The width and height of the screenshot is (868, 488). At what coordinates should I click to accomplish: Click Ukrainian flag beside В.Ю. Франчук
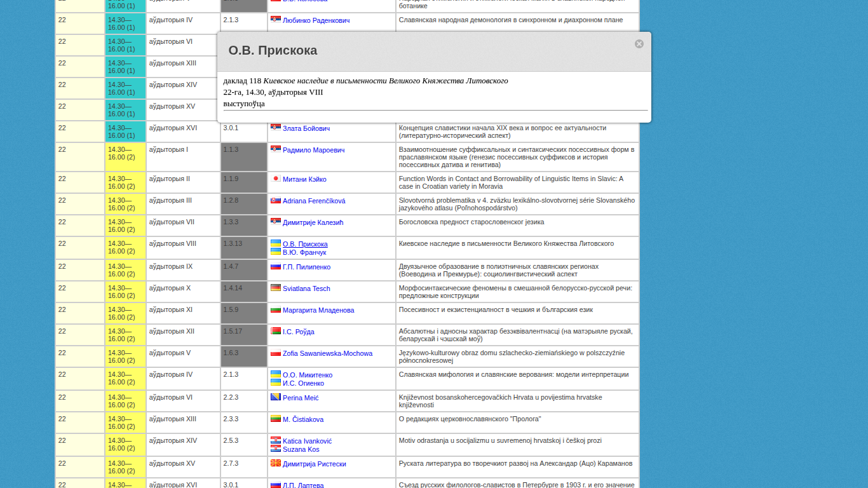tap(276, 252)
